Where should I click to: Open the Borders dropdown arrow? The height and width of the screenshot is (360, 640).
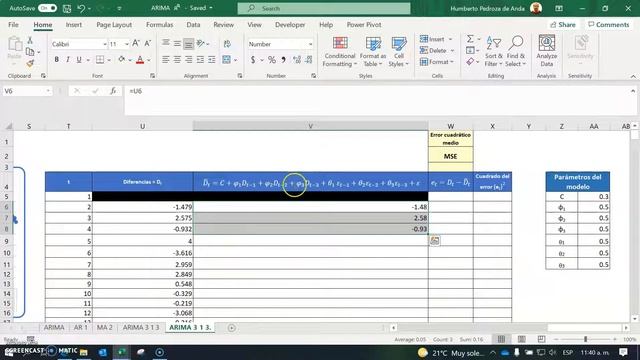point(109,60)
